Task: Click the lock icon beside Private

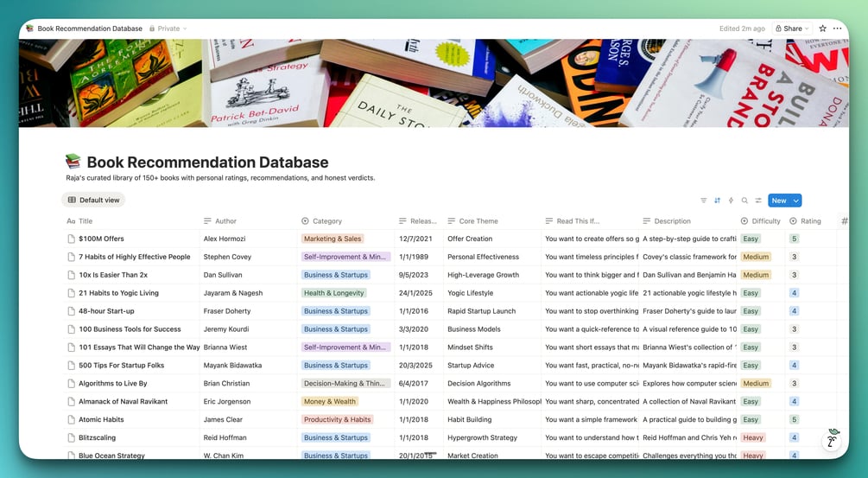Action: (x=152, y=29)
